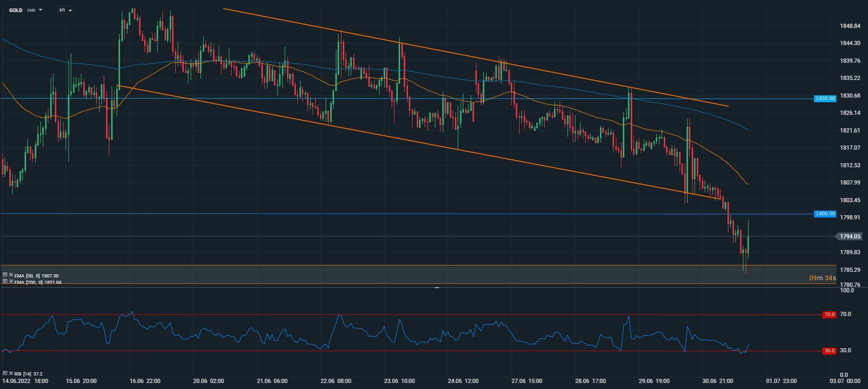Click the 27.06 15:00 time axis label

[527, 381]
